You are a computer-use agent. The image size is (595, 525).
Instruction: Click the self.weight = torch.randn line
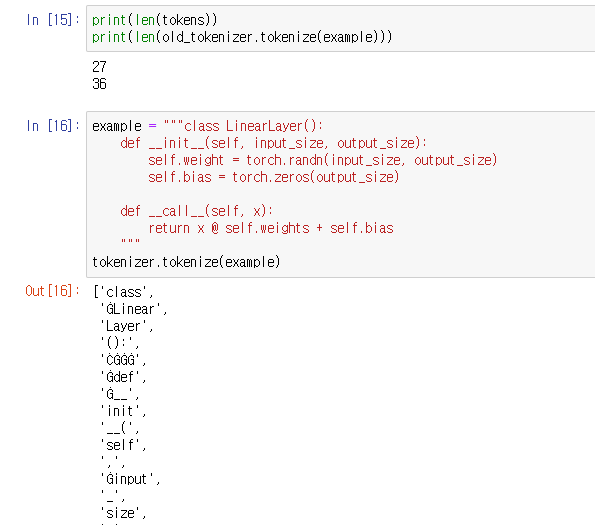323,160
